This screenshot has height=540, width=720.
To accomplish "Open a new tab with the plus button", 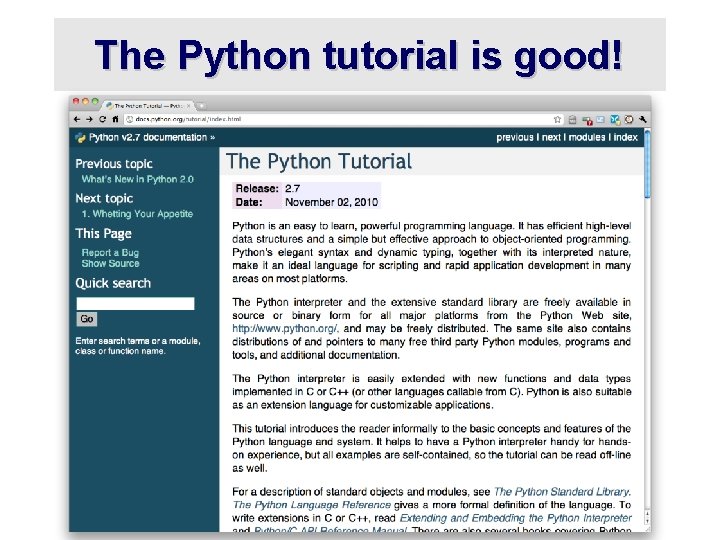I will (201, 106).
